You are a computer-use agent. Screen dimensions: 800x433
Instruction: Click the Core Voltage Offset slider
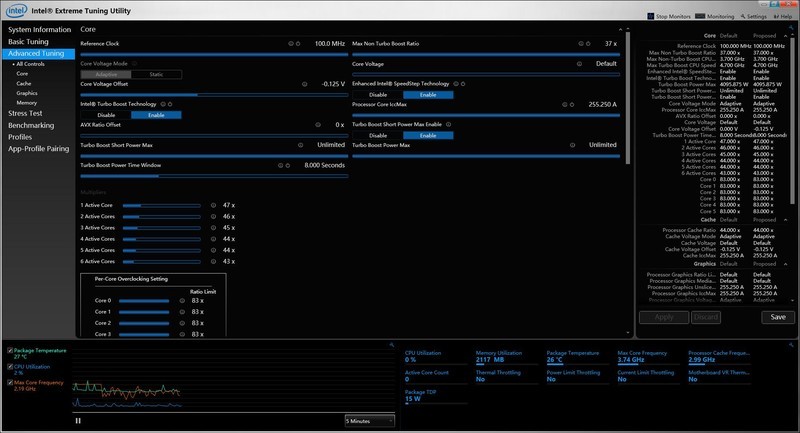pyautogui.click(x=214, y=95)
